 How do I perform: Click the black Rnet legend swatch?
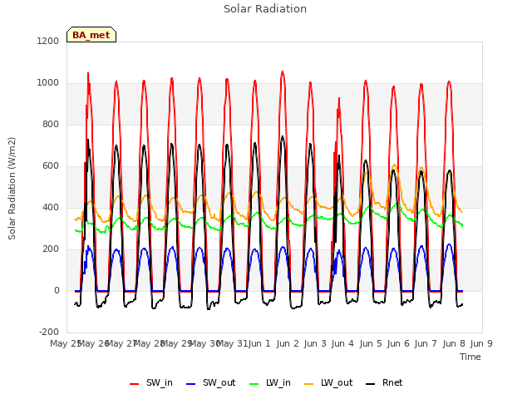point(371,384)
